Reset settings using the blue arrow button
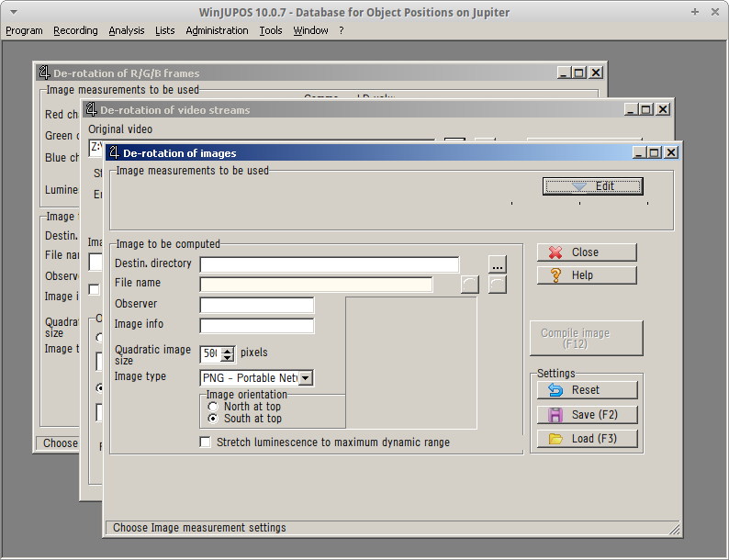 (x=587, y=390)
